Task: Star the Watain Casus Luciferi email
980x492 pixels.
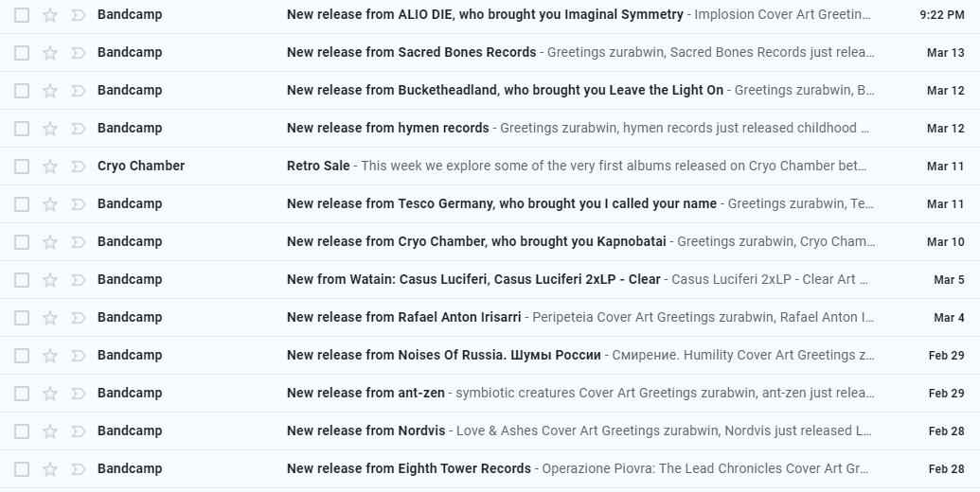Action: (50, 280)
